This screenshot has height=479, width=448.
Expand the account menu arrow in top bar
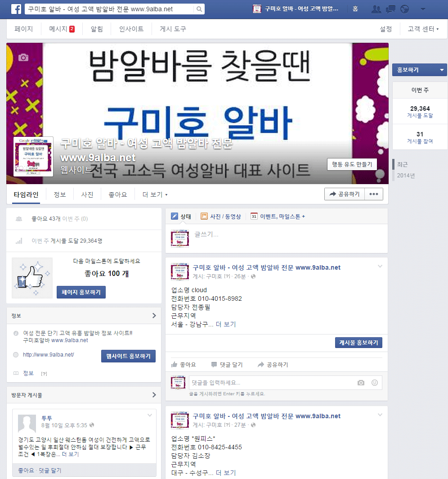(423, 9)
